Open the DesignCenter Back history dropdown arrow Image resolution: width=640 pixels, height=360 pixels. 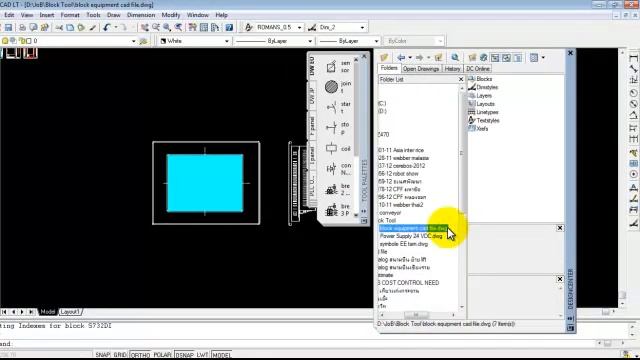click(x=410, y=58)
